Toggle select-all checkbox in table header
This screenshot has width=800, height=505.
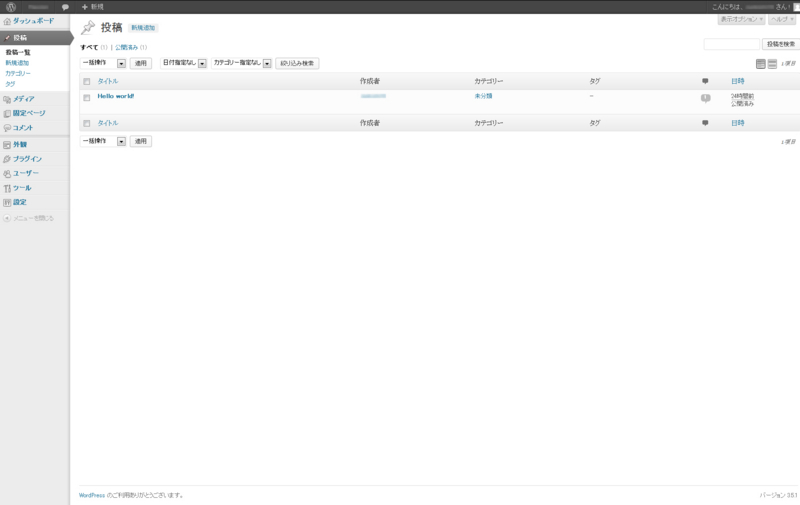(87, 82)
